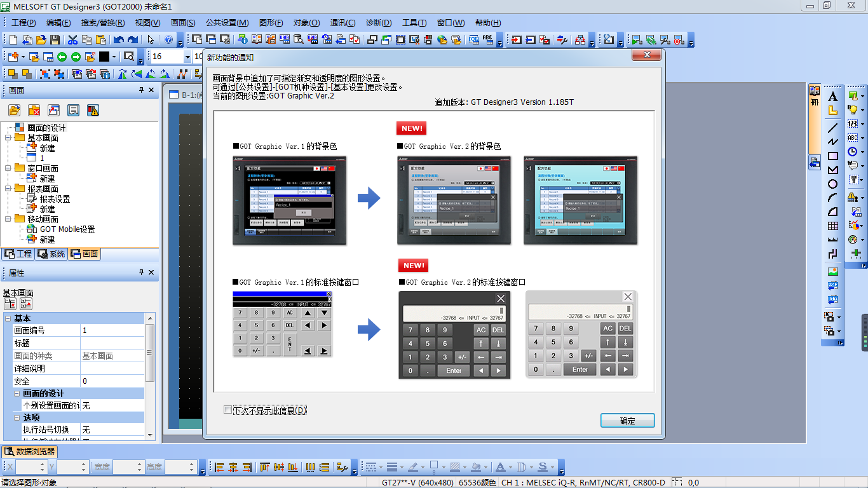
Task: Select the Text tool (letter A)
Action: 833,97
